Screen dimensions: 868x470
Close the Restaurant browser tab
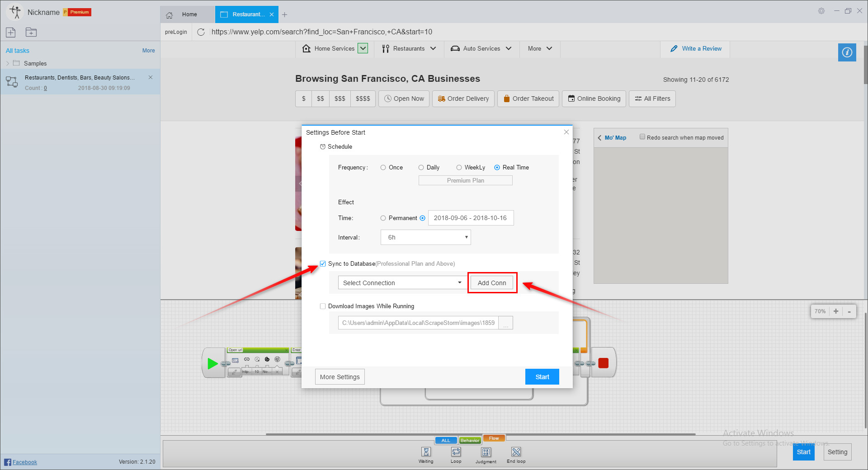(272, 14)
